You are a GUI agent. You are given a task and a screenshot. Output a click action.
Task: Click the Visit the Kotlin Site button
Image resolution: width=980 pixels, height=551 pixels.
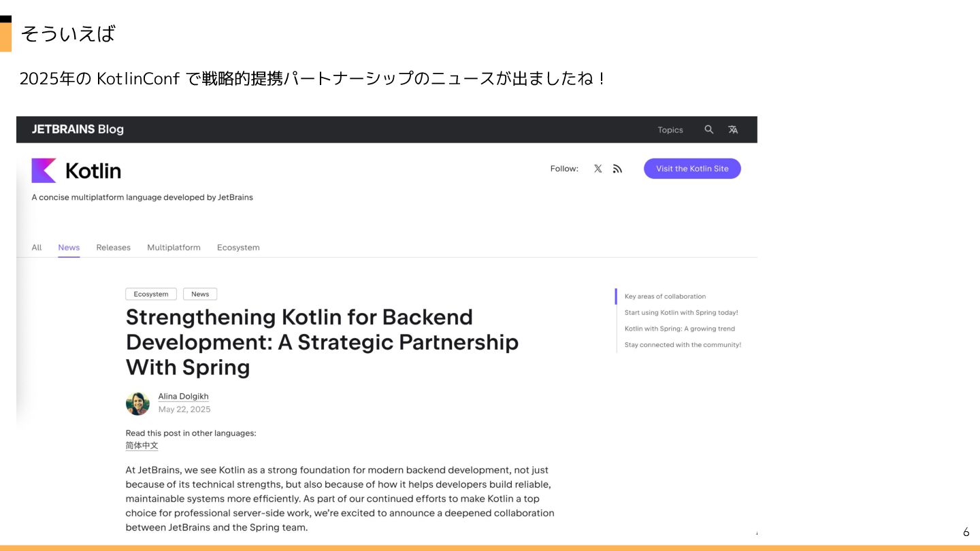click(692, 169)
